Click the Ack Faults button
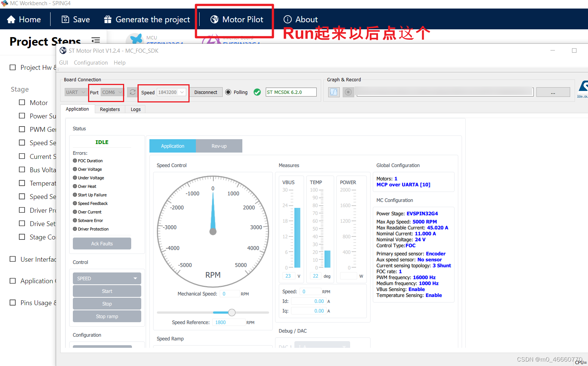The height and width of the screenshot is (366, 588). (x=102, y=244)
